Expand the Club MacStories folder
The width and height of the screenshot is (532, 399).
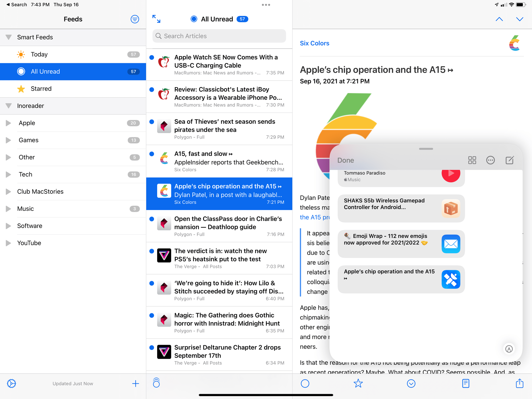pyautogui.click(x=8, y=192)
